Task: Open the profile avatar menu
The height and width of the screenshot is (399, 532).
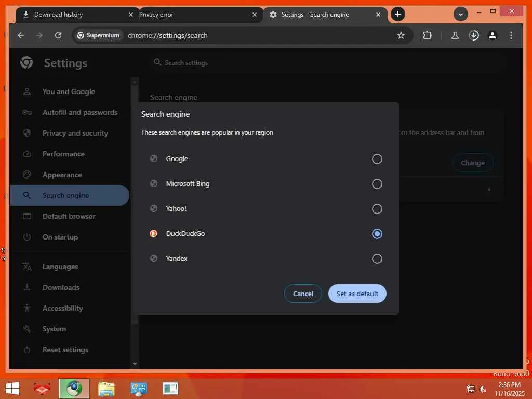Action: (493, 35)
